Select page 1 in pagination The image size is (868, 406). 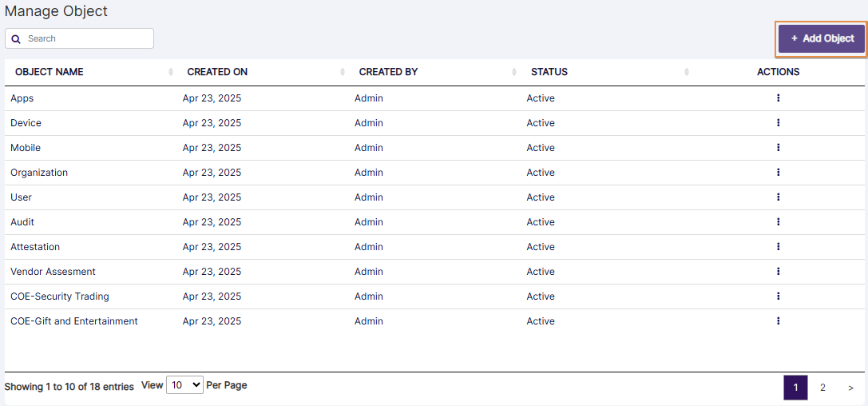click(795, 388)
